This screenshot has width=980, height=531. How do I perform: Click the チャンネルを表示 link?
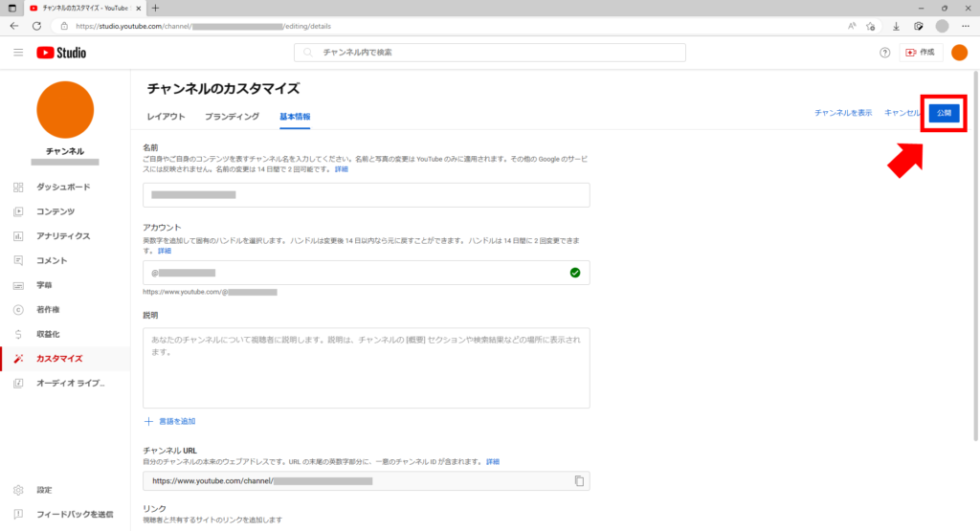click(843, 113)
